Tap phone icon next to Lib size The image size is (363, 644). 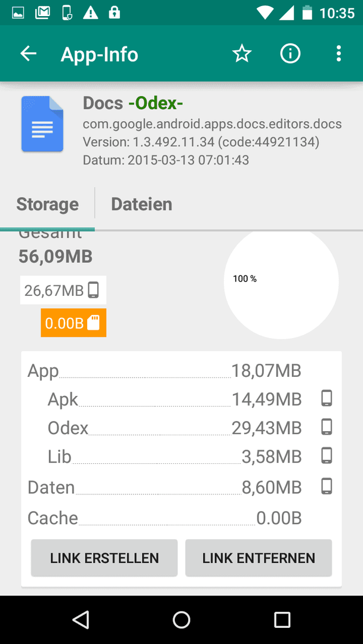pos(327,456)
